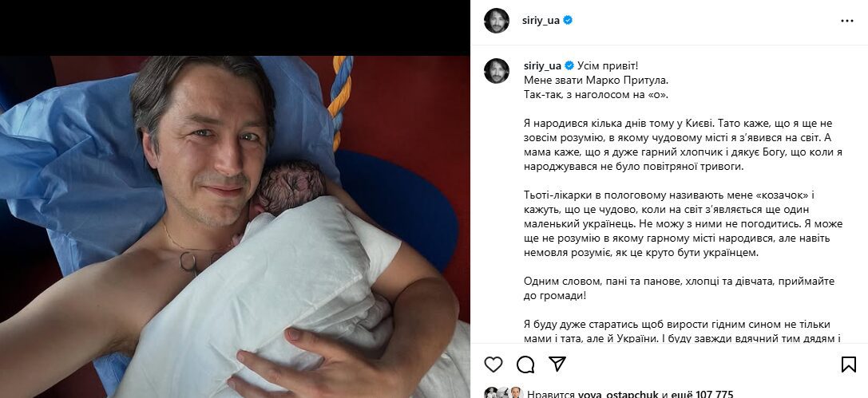Click the Нравится label in the likes line

click(x=551, y=394)
